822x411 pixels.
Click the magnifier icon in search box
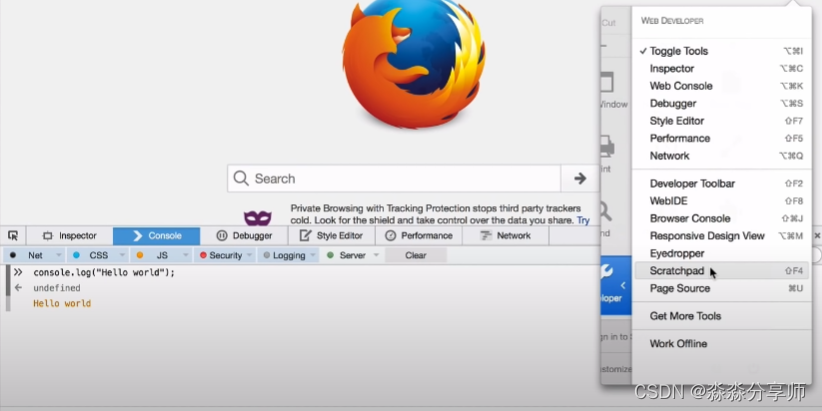click(x=241, y=178)
